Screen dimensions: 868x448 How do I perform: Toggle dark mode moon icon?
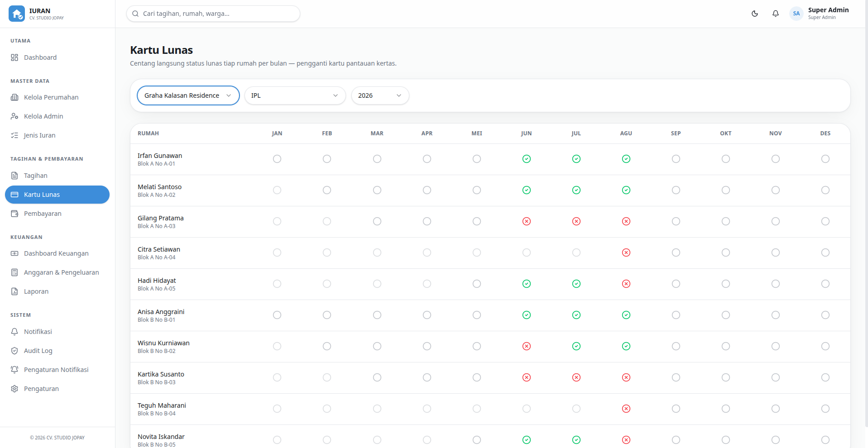(x=755, y=14)
